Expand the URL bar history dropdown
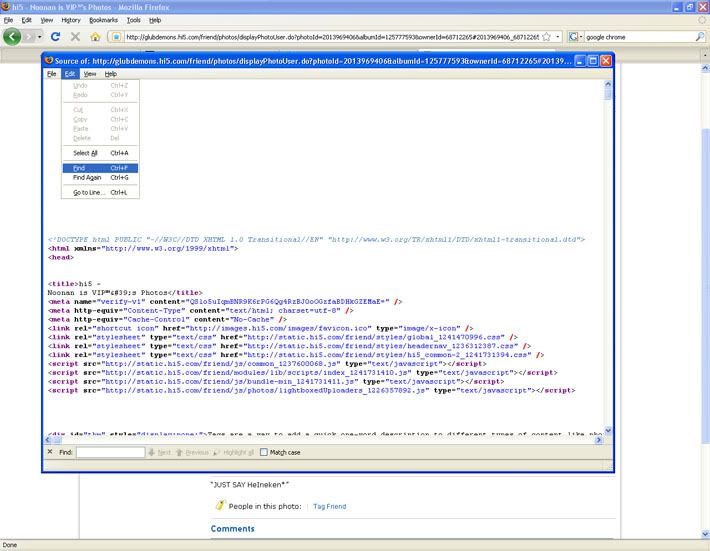Screen dimensions: 710x551 tap(558, 37)
